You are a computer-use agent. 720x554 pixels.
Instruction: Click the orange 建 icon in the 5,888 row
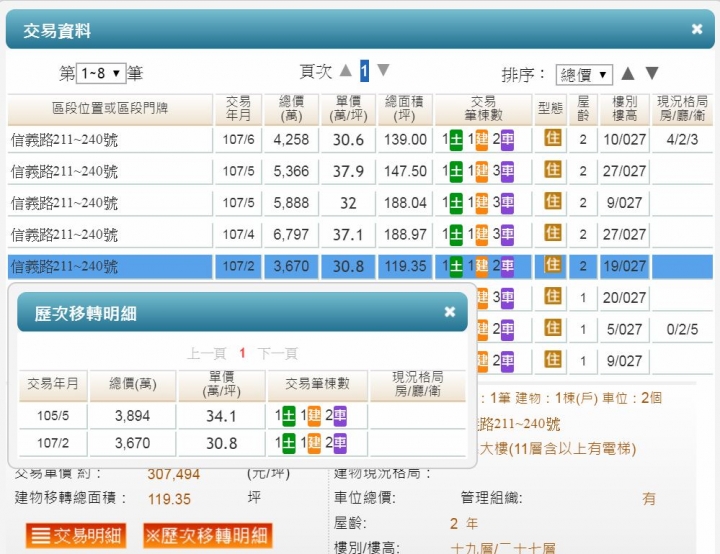[482, 203]
